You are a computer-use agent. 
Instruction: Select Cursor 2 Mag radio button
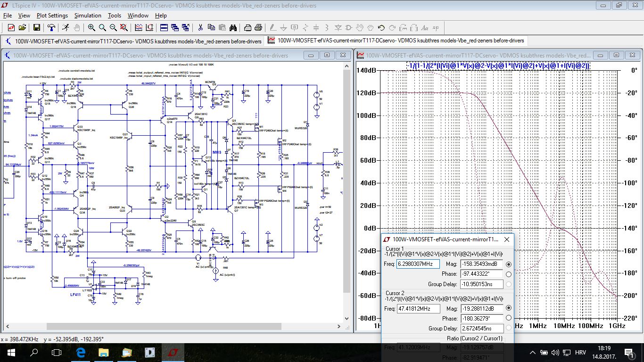point(508,308)
